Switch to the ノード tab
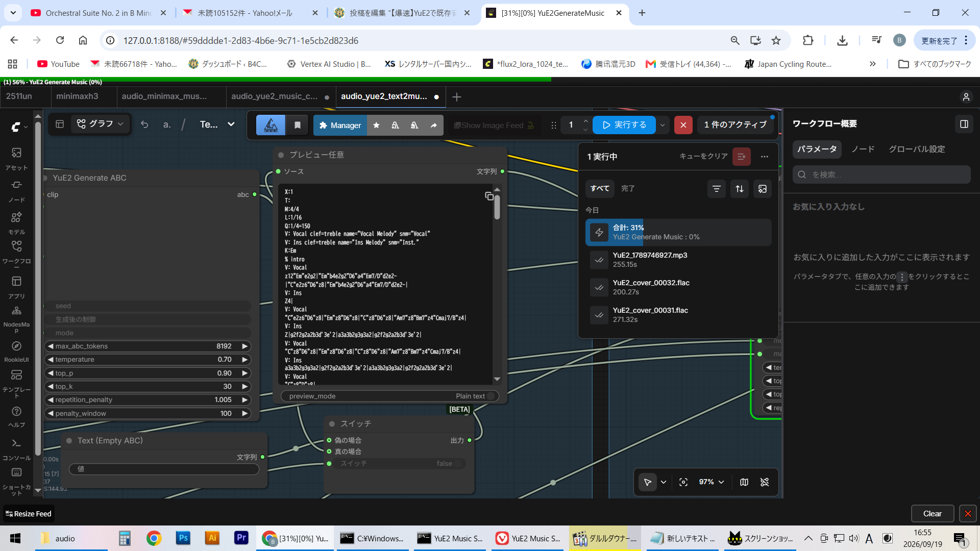980x551 pixels. point(863,149)
